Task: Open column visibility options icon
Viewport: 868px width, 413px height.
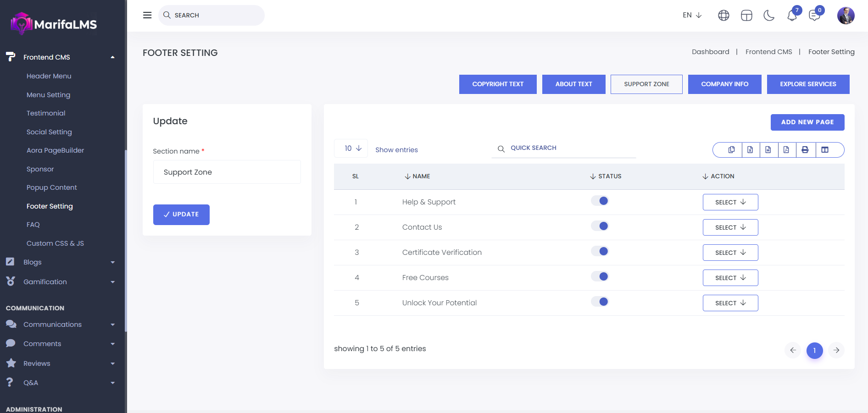Action: click(x=825, y=150)
